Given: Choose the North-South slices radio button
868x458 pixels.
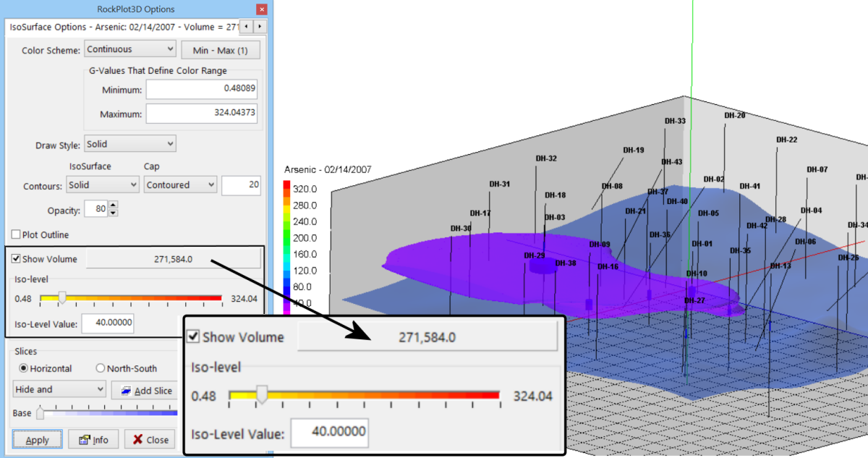Looking at the screenshot, I should (x=101, y=368).
